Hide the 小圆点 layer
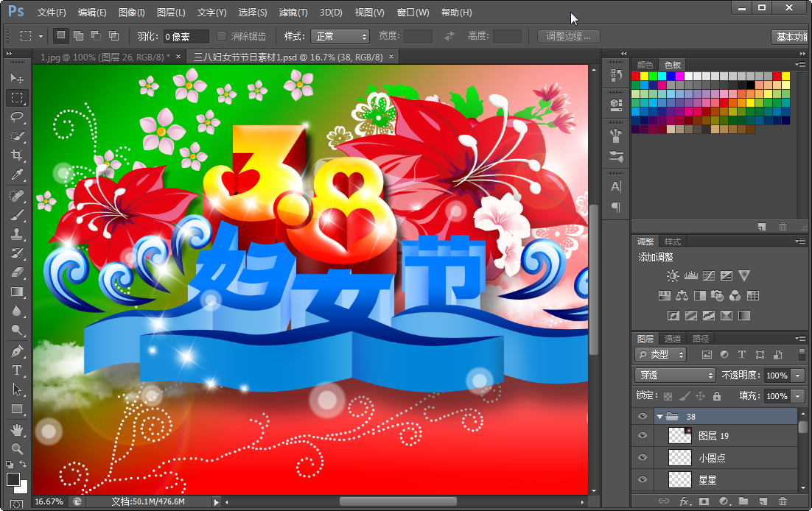Image resolution: width=812 pixels, height=511 pixels. tap(643, 458)
